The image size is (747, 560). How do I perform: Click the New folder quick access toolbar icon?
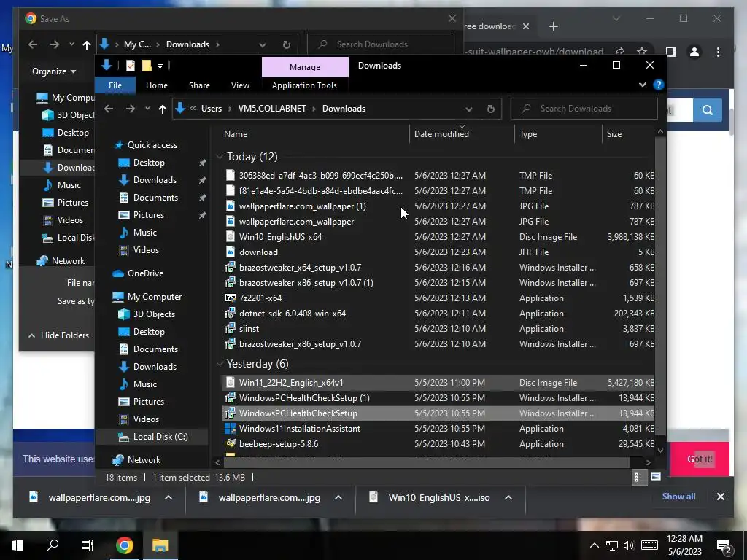pos(147,66)
